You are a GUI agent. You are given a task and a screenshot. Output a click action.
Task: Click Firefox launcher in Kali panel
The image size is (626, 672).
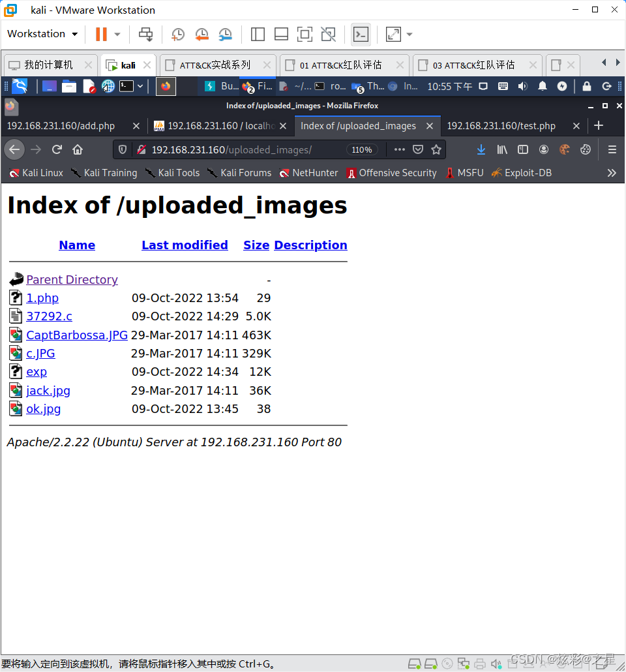click(x=166, y=86)
